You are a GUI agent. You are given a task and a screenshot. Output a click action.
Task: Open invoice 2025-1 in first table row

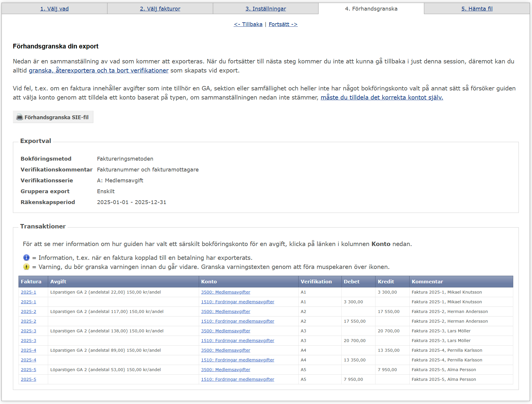pyautogui.click(x=28, y=292)
